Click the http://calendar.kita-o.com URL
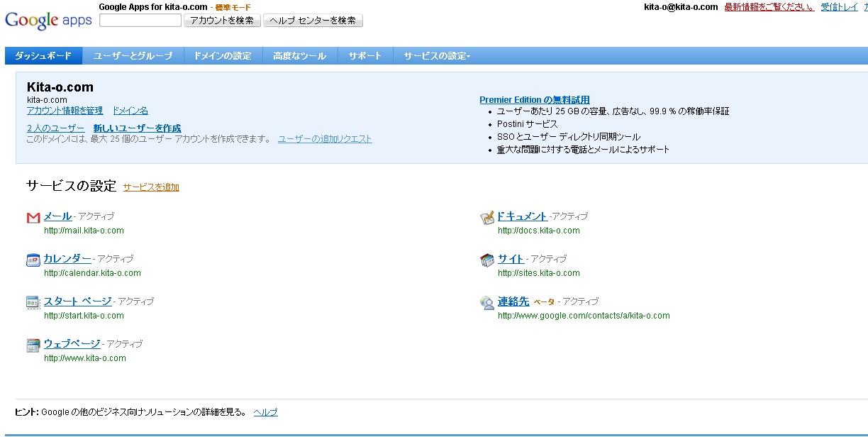 click(x=92, y=273)
